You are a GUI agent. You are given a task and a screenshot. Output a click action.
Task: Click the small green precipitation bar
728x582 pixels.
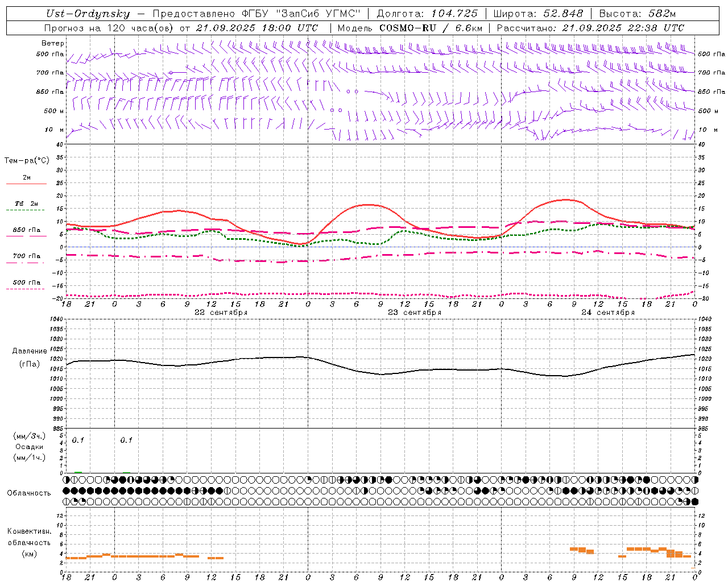tap(78, 472)
